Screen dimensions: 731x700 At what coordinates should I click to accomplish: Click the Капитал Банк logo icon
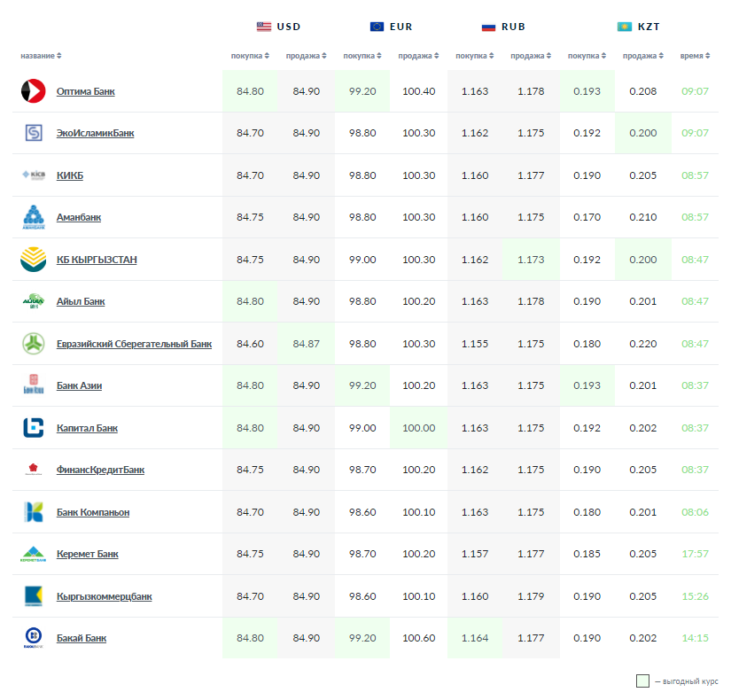click(33, 428)
